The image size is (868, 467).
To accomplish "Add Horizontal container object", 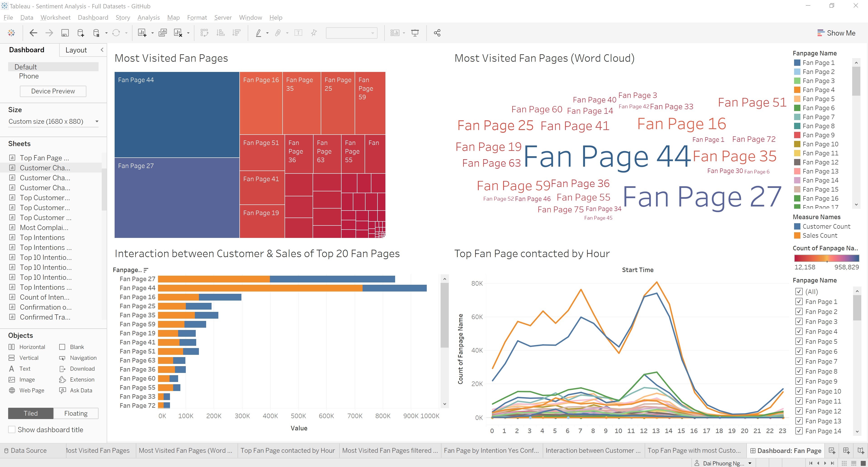I will [x=27, y=347].
